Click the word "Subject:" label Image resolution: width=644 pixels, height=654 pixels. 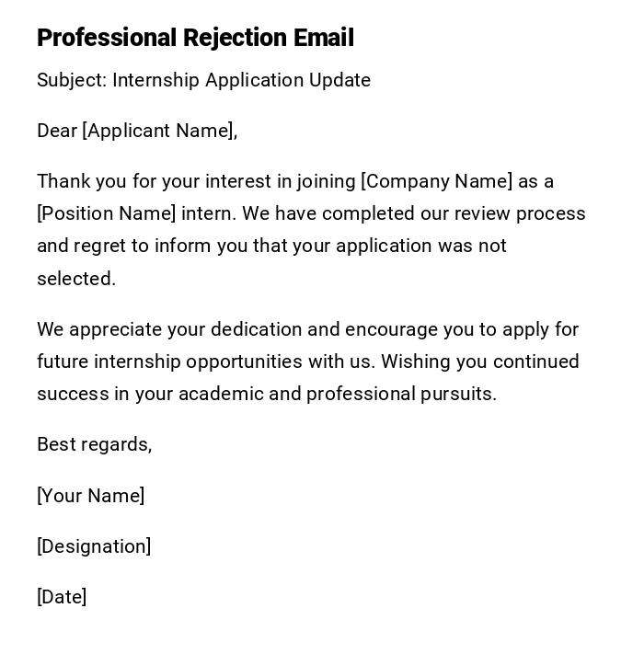pos(72,80)
